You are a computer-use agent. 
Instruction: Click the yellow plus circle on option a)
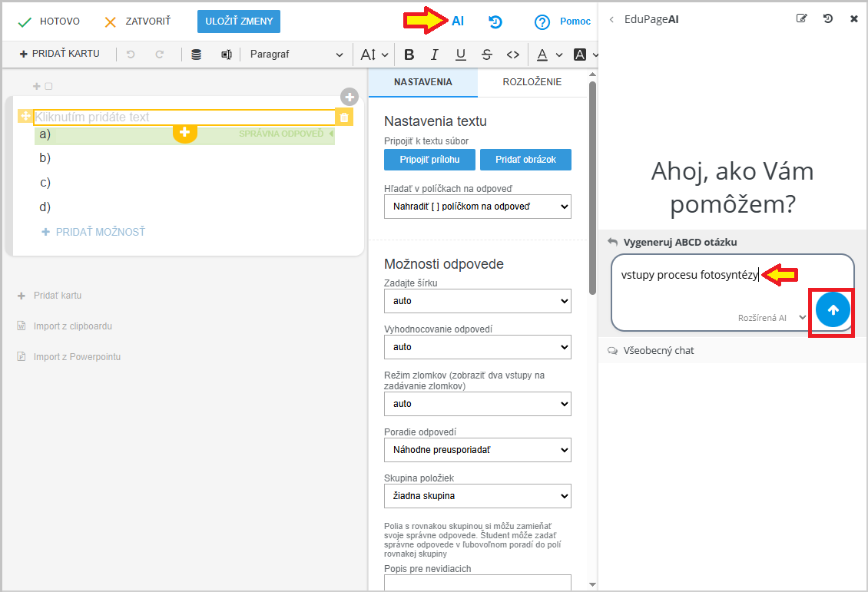pyautogui.click(x=185, y=133)
